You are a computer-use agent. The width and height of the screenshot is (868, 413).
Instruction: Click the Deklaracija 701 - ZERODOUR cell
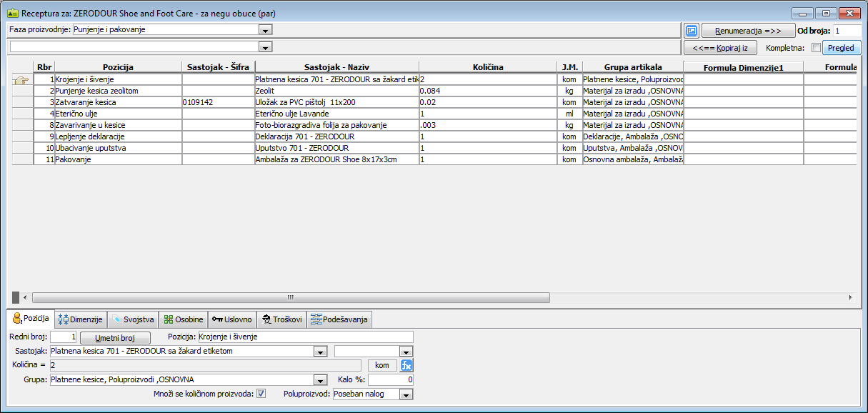click(x=336, y=136)
